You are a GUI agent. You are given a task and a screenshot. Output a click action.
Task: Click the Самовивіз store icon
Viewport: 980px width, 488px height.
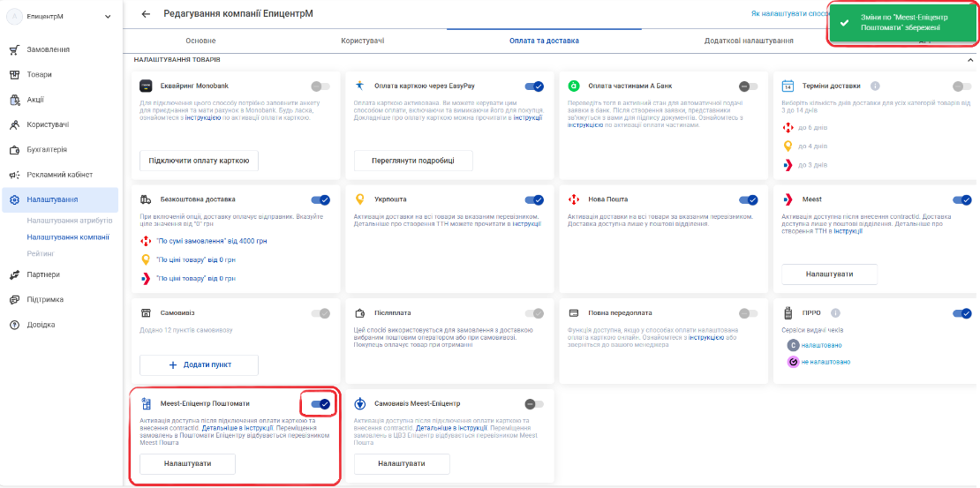coord(147,312)
